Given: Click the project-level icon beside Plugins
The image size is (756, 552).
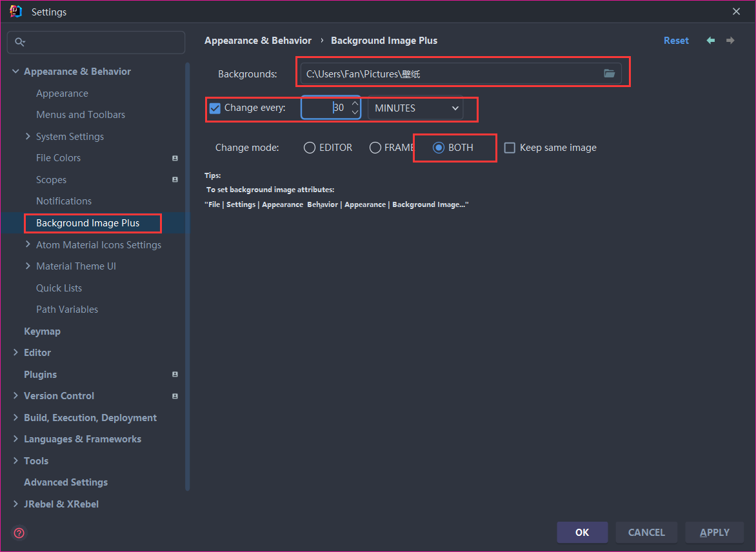Looking at the screenshot, I should pyautogui.click(x=175, y=374).
